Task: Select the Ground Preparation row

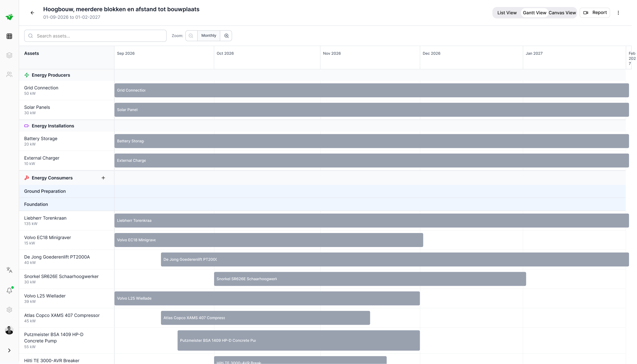Action: 45,191
